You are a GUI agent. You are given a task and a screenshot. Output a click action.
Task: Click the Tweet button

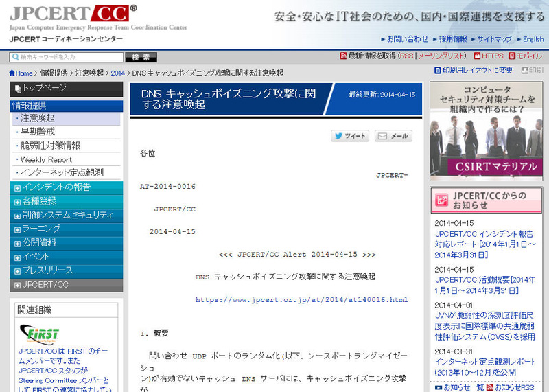point(351,136)
